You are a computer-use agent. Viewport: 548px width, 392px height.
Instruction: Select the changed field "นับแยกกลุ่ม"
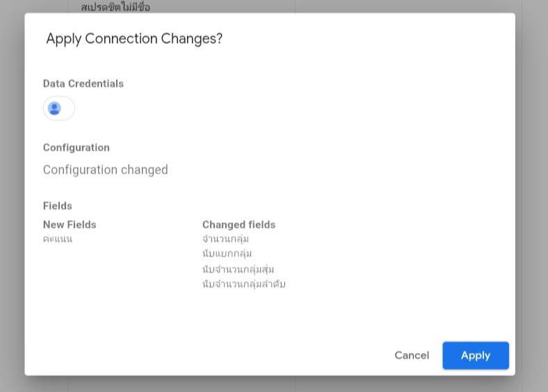point(227,254)
